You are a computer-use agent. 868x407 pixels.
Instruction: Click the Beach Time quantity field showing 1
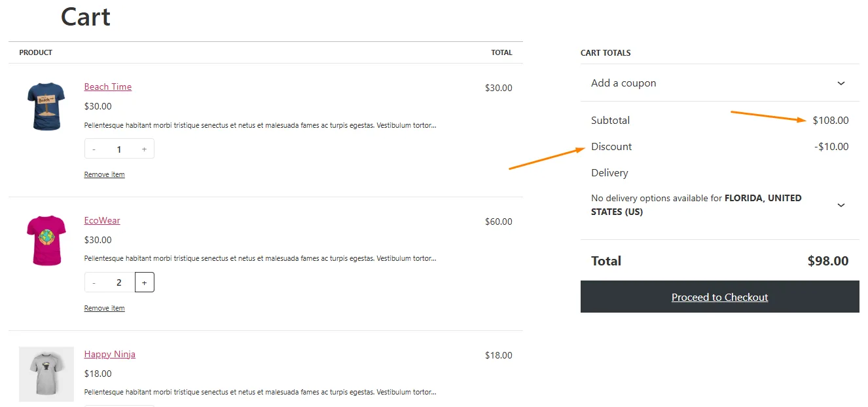[x=119, y=149]
